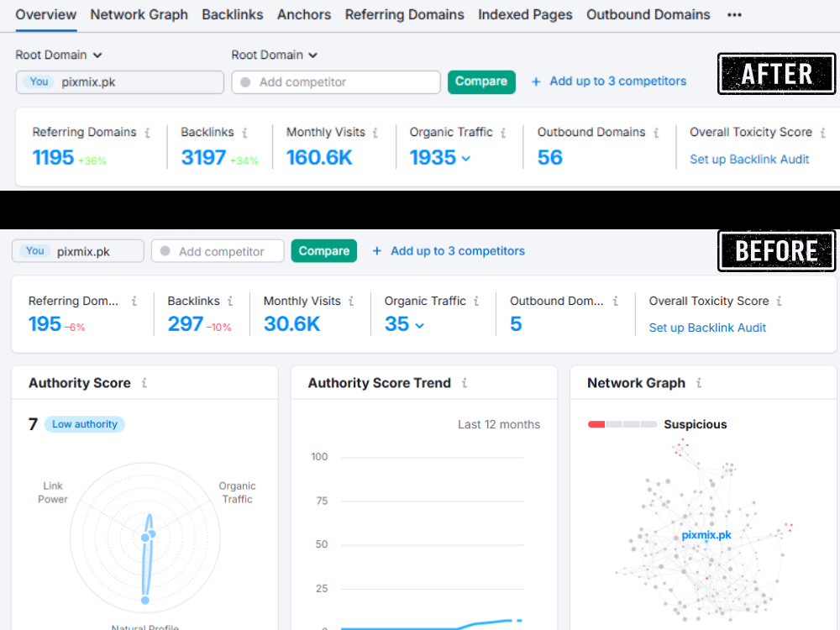The width and height of the screenshot is (840, 630).
Task: Click Backlinks value 3197
Action: [203, 158]
